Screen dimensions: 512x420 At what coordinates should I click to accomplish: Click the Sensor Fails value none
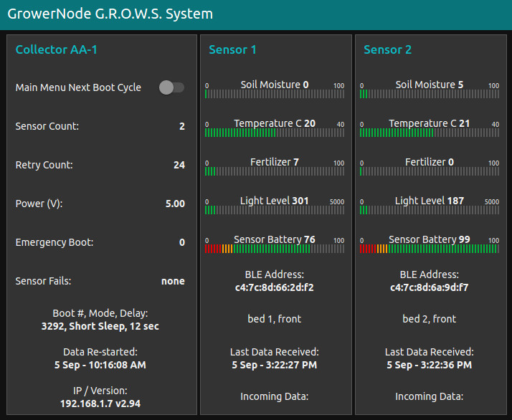[x=173, y=281]
